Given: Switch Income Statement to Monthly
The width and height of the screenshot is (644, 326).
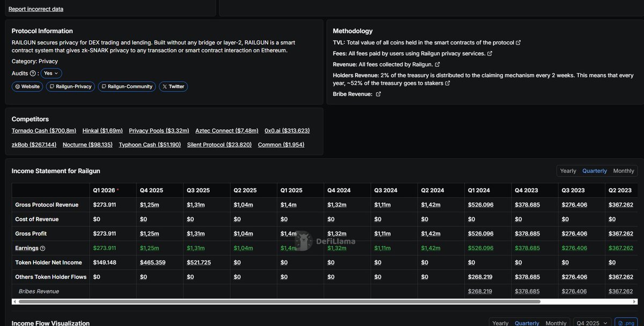Looking at the screenshot, I should tap(624, 171).
